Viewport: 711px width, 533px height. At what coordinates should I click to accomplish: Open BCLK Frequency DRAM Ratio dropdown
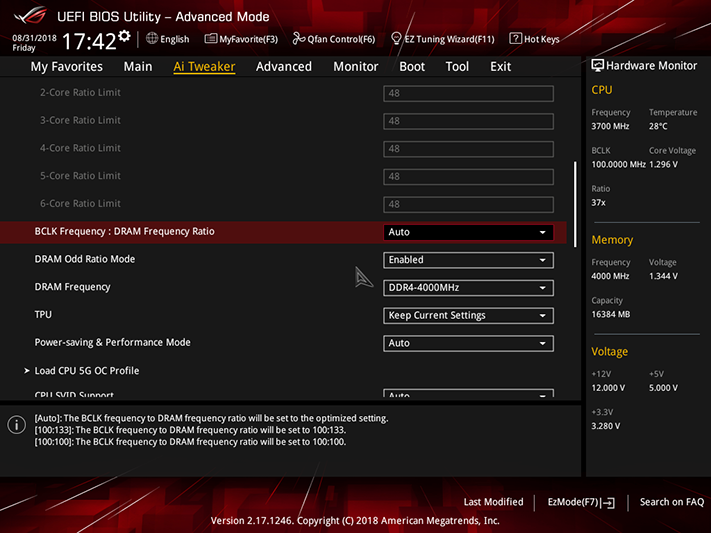coord(468,232)
